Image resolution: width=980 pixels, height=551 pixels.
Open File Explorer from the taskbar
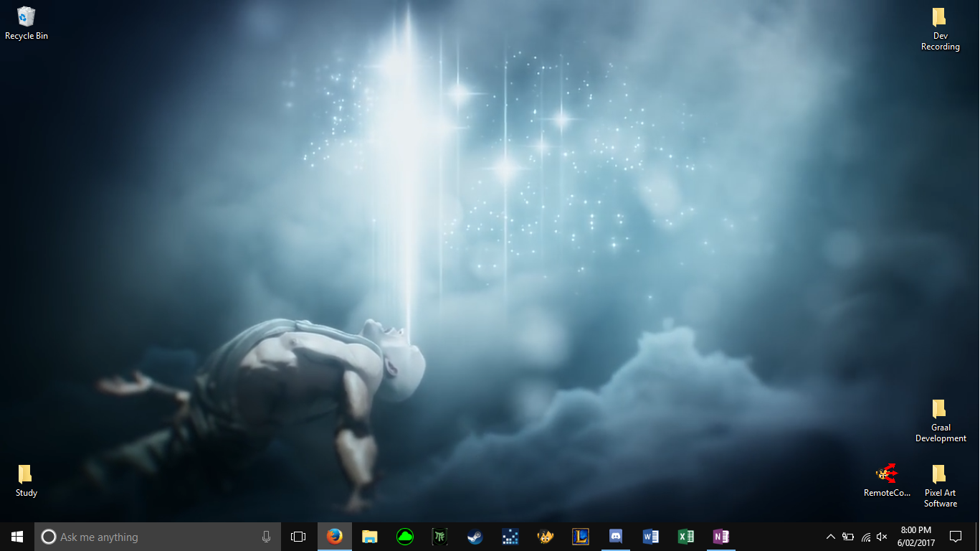369,537
